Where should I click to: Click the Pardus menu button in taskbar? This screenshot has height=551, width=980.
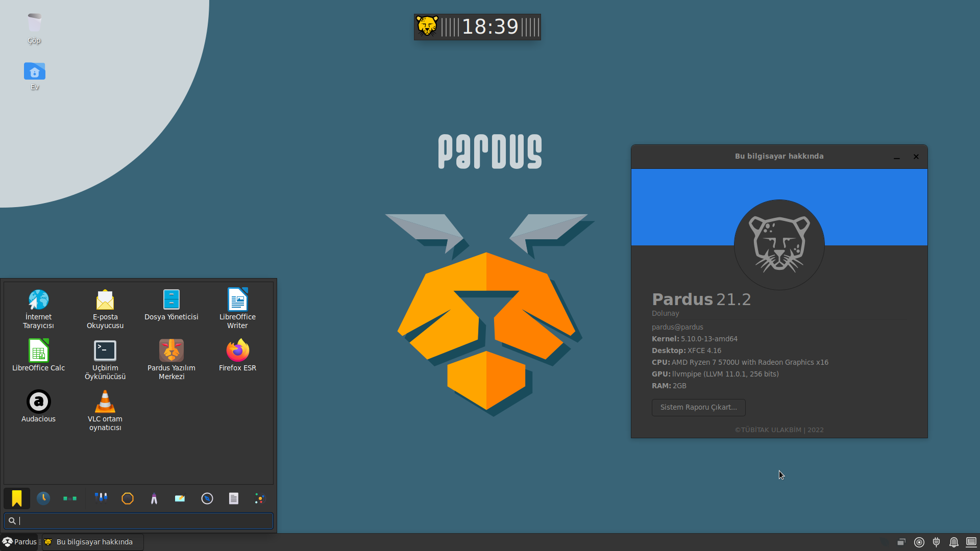coord(20,542)
